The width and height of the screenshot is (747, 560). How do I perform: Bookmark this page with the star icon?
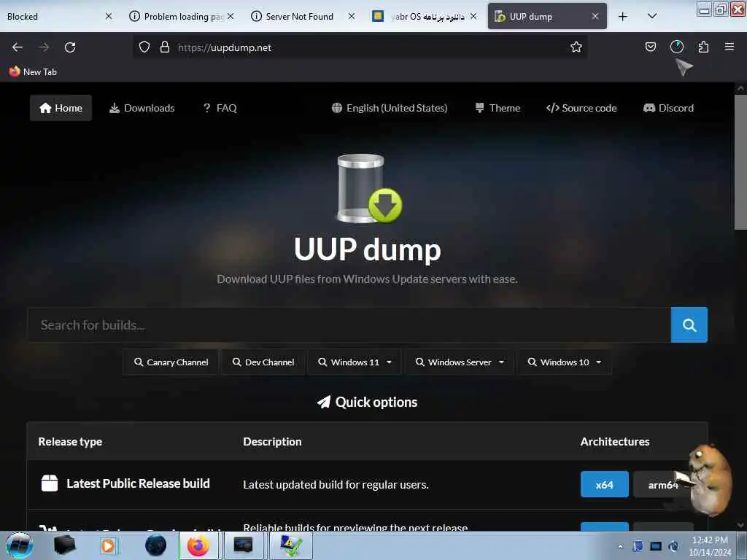[x=576, y=47]
